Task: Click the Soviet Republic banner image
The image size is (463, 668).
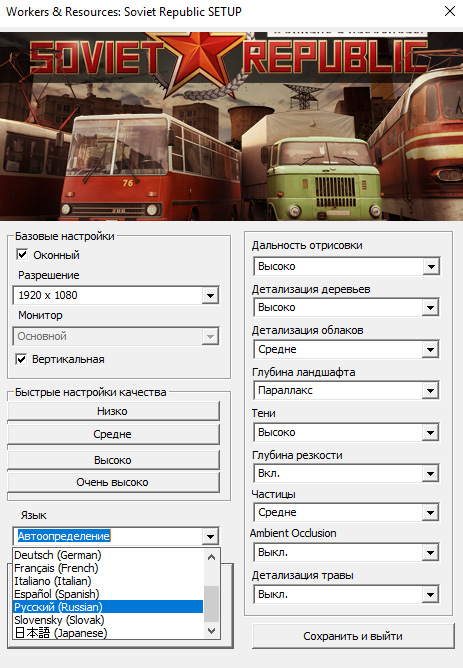Action: pyautogui.click(x=231, y=126)
